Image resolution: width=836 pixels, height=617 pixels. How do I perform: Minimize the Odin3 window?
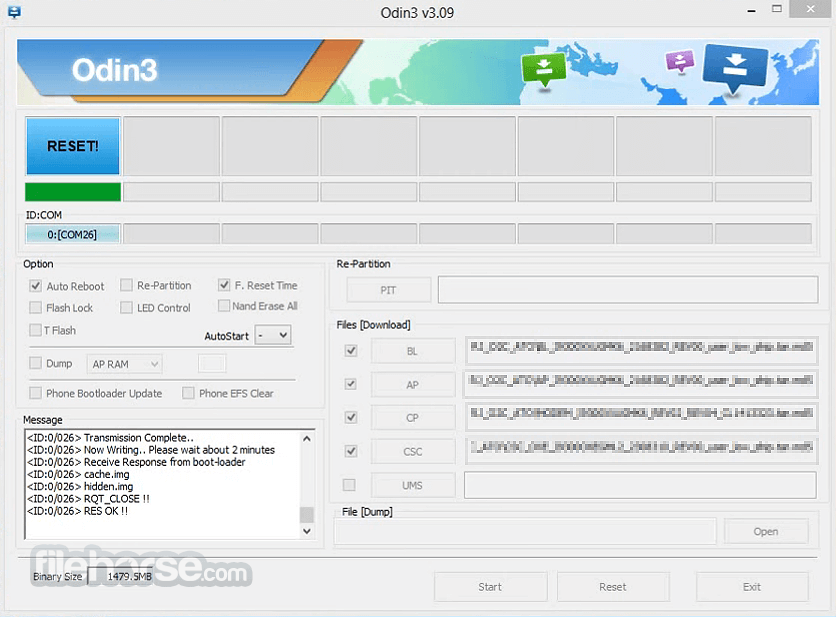coord(751,10)
